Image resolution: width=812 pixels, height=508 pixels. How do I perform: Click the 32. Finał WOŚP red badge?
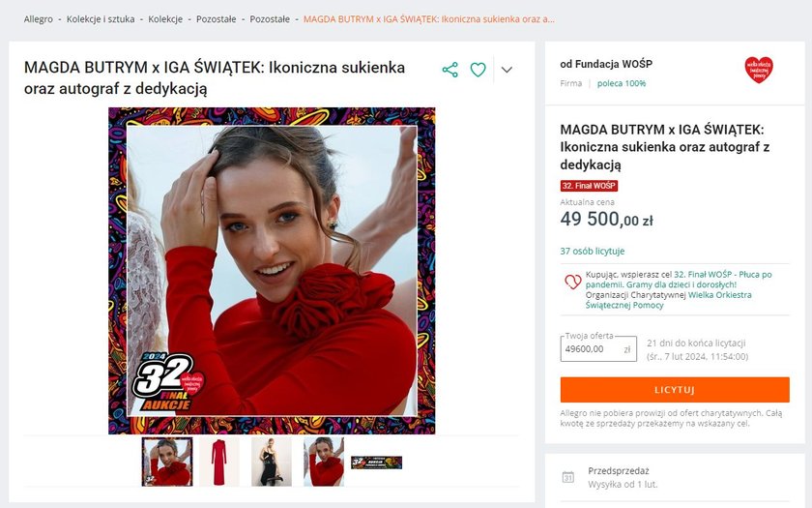coord(589,186)
